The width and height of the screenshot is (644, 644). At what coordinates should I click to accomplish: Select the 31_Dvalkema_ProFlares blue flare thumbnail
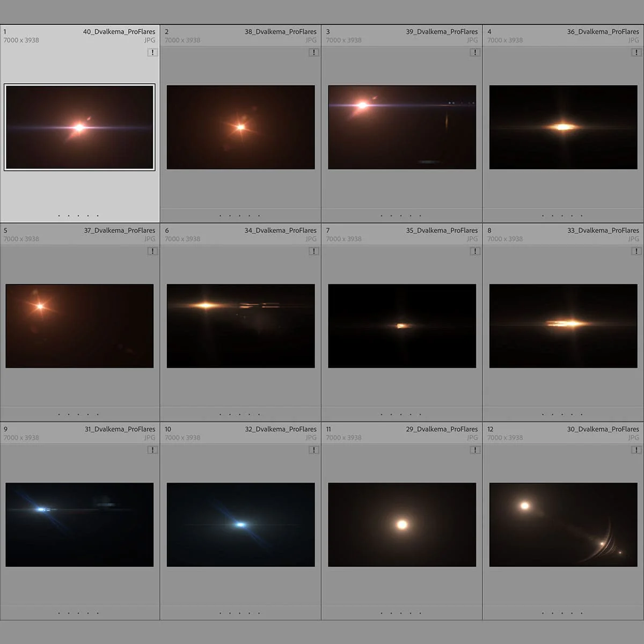[79, 525]
